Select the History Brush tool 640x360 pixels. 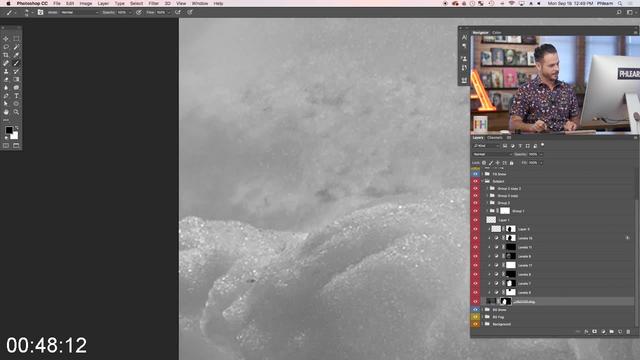(x=16, y=71)
